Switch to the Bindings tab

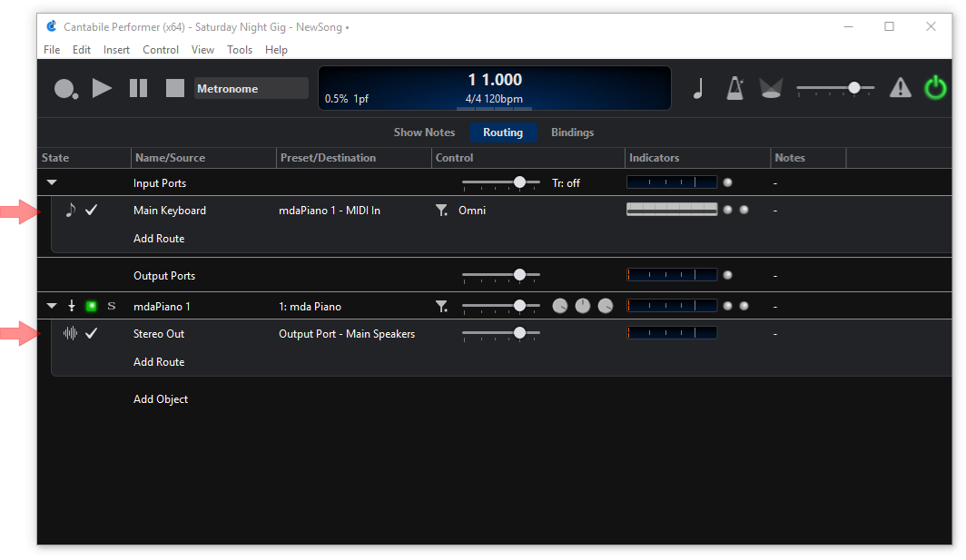(x=572, y=133)
